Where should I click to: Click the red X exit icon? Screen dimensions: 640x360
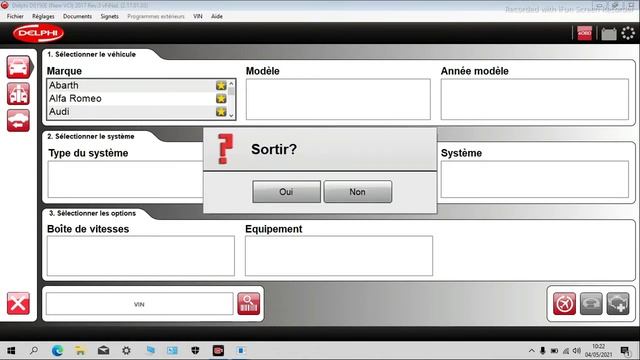18,303
